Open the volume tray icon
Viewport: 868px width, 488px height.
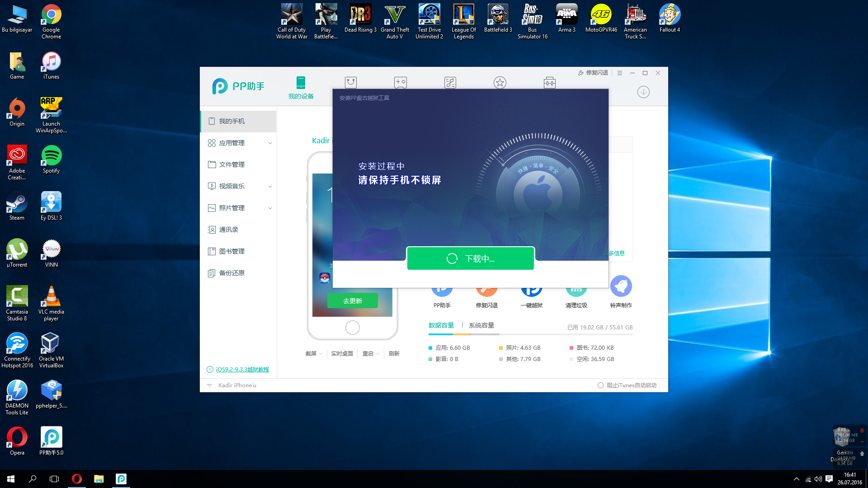click(818, 479)
